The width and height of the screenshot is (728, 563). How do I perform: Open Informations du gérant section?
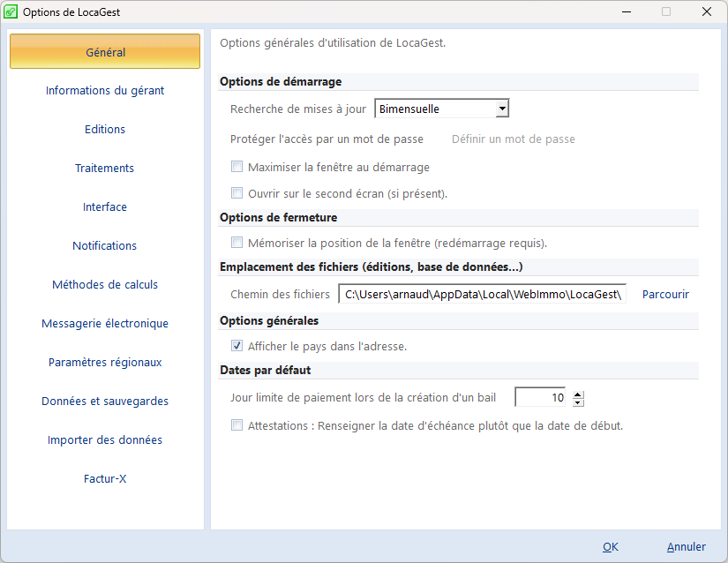(x=105, y=91)
